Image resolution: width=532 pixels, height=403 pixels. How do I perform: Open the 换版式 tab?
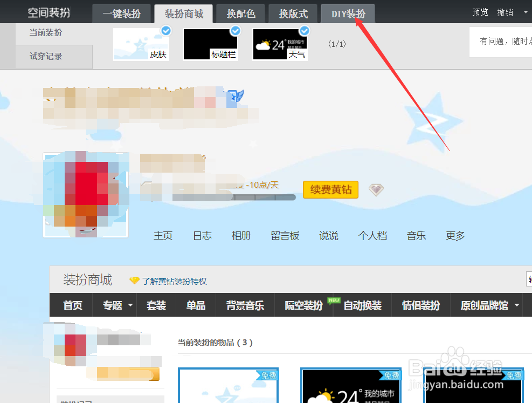(x=293, y=13)
